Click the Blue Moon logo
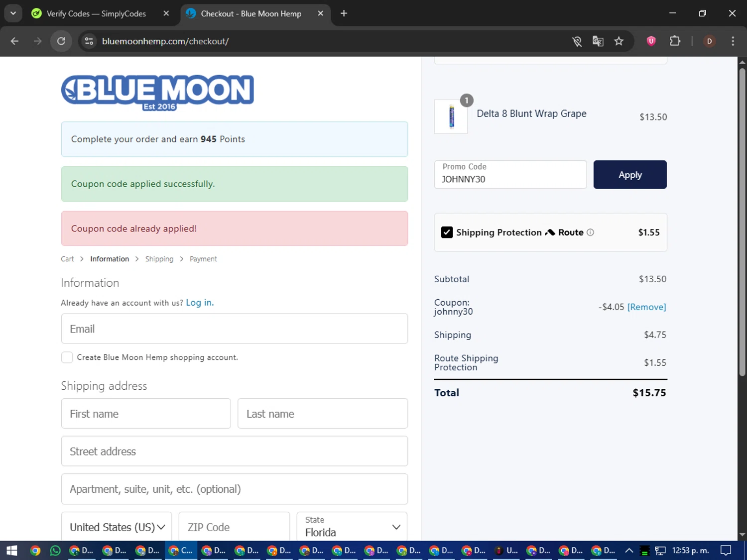This screenshot has width=747, height=560. pyautogui.click(x=157, y=93)
